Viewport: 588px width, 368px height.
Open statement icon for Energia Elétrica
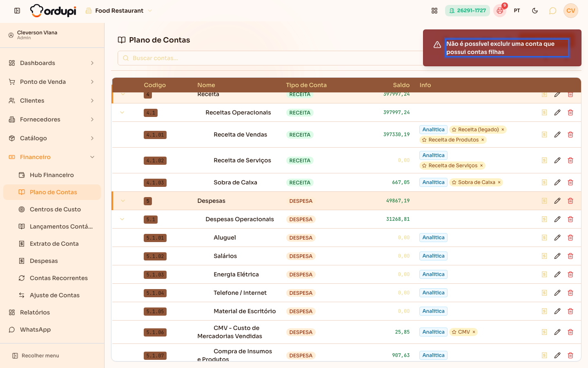(x=544, y=274)
